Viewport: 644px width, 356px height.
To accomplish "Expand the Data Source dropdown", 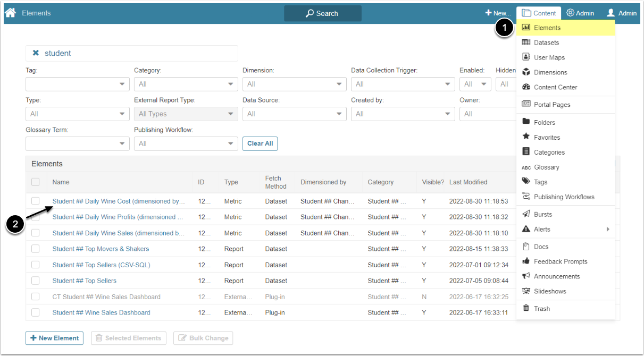I will (294, 114).
